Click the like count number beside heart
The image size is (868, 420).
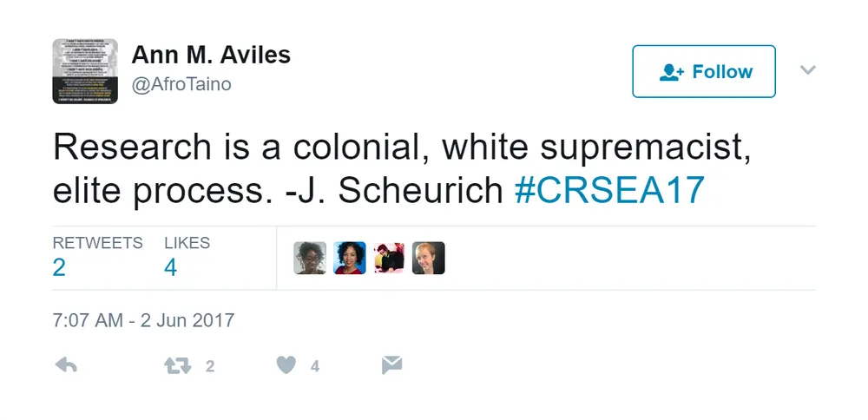(314, 366)
